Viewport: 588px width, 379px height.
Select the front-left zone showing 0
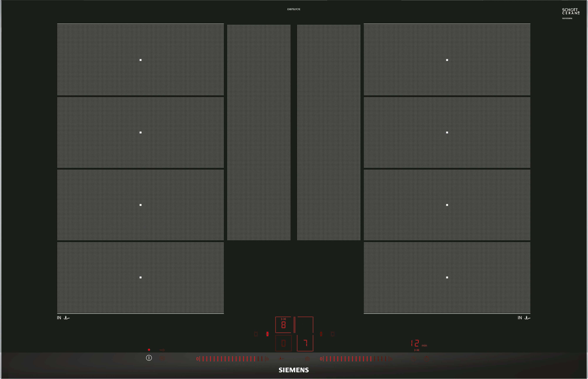(x=283, y=343)
